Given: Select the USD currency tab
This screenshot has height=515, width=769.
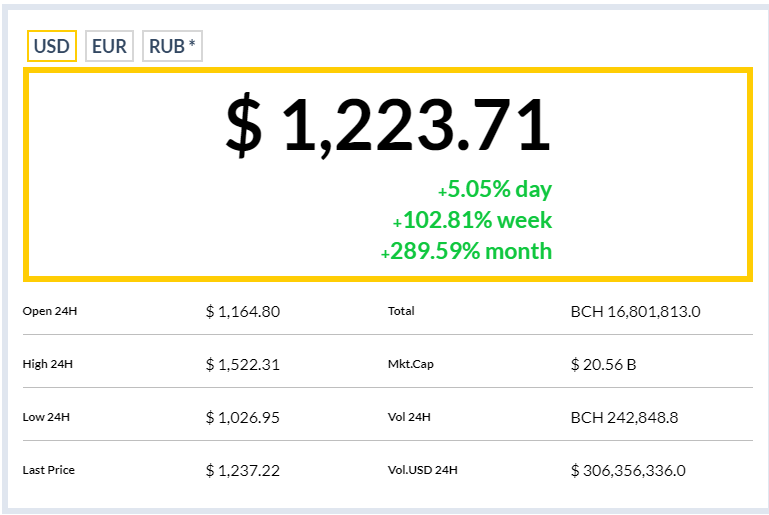Looking at the screenshot, I should pos(52,46).
